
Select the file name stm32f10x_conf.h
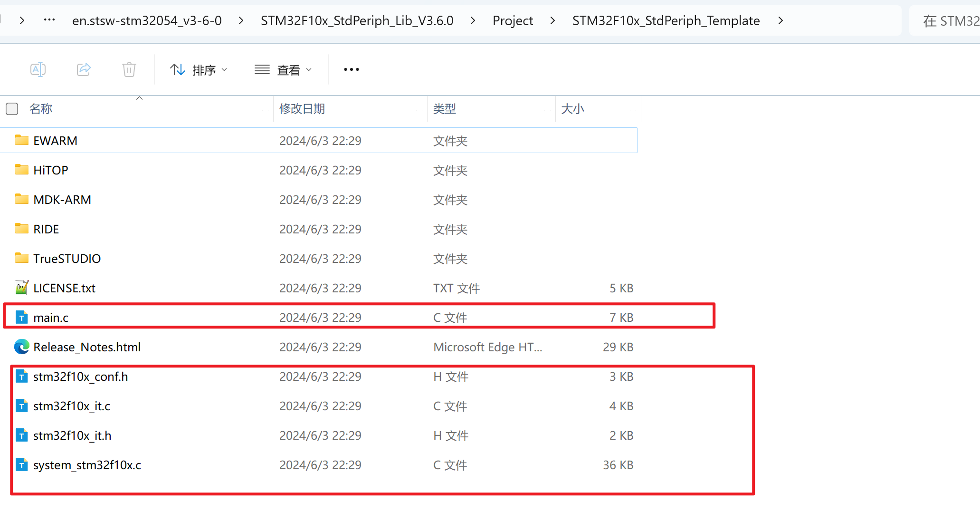click(81, 377)
